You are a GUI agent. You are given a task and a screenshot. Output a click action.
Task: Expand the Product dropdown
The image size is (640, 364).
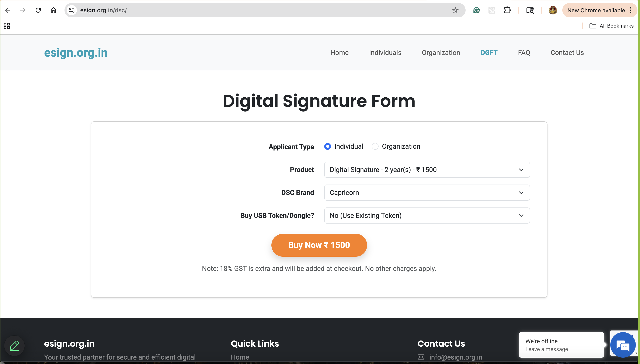(x=427, y=170)
